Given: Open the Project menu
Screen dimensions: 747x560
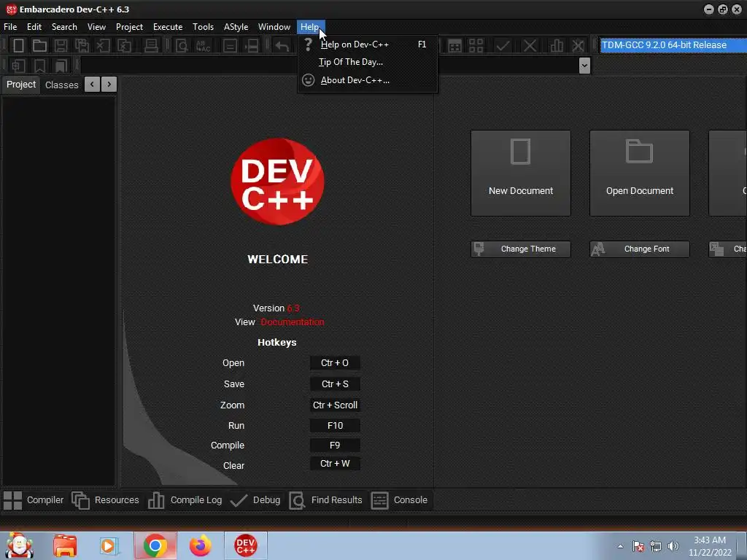Looking at the screenshot, I should click(129, 27).
